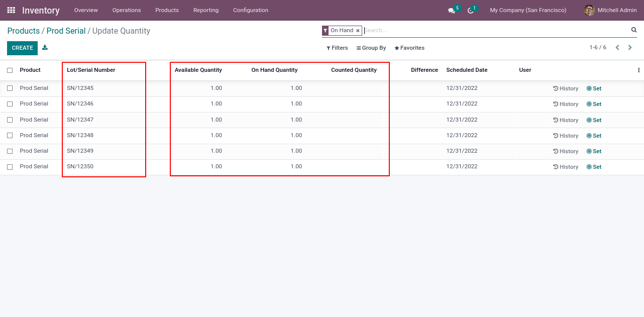Sort by On Hand Quantity column
The image size is (644, 317).
pos(275,70)
